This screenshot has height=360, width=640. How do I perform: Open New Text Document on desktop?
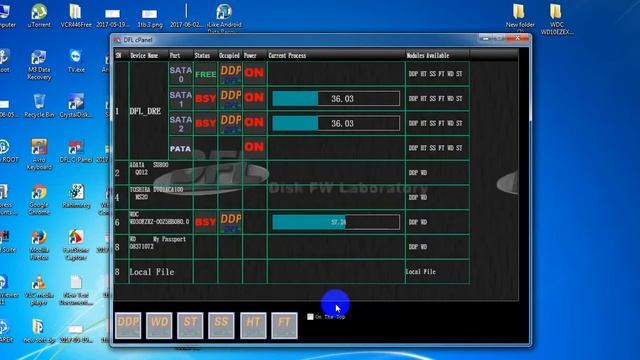pyautogui.click(x=76, y=290)
